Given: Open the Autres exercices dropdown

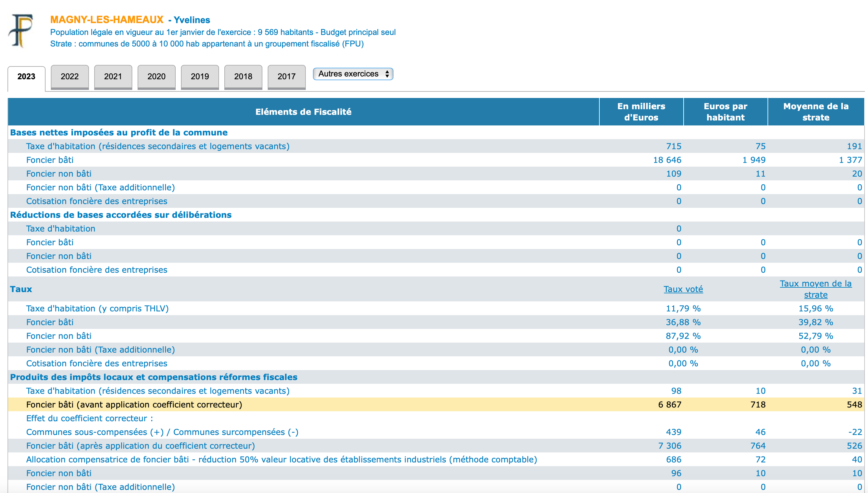Looking at the screenshot, I should (353, 74).
